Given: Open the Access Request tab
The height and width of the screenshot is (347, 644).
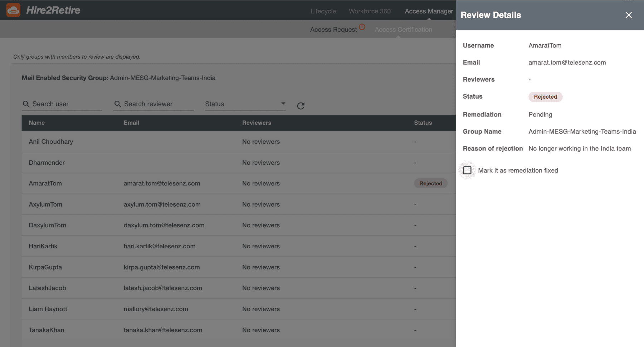Looking at the screenshot, I should pos(334,29).
